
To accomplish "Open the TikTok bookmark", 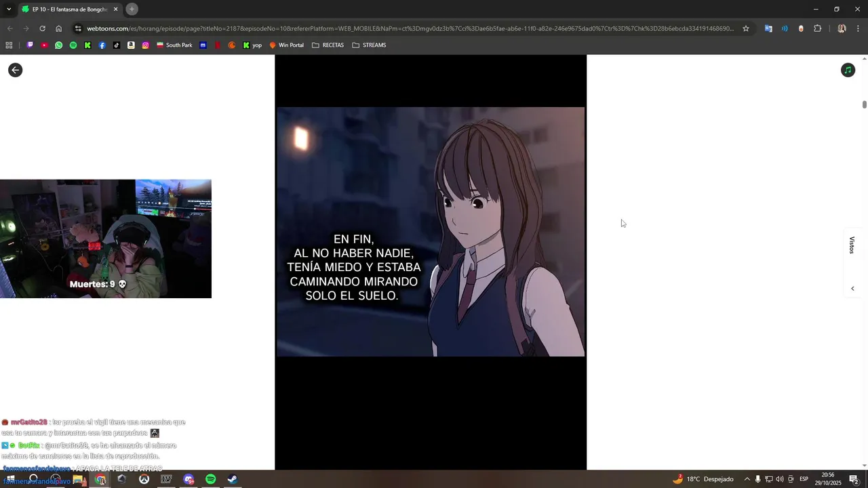I will click(117, 45).
